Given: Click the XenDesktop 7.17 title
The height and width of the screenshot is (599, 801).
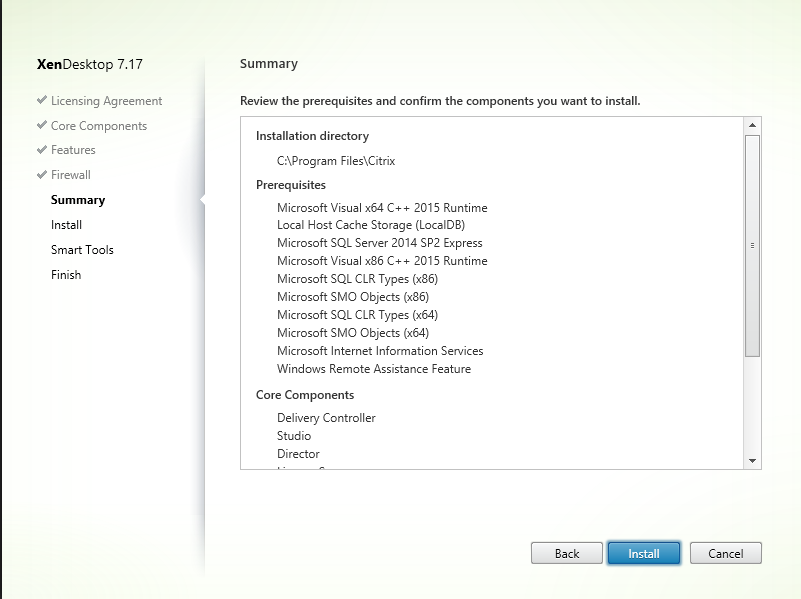Looking at the screenshot, I should coord(89,64).
